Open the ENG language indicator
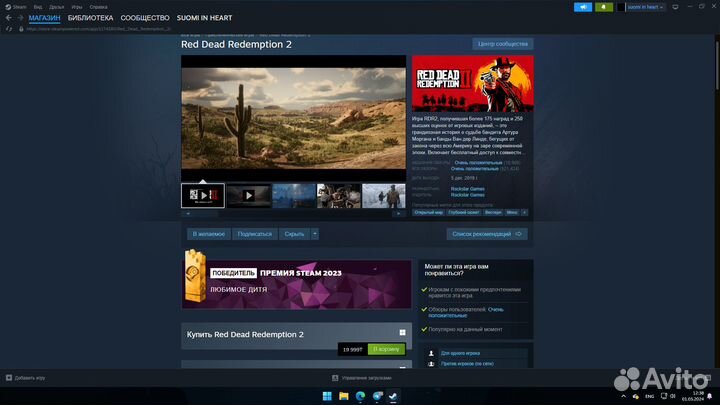 649,396
